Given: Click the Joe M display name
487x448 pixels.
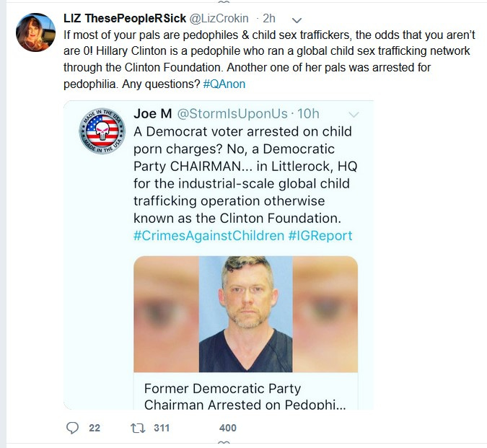Looking at the screenshot, I should (153, 114).
